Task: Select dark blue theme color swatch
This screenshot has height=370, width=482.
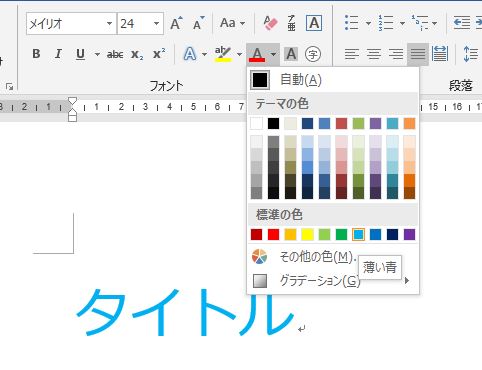Action: point(307,124)
